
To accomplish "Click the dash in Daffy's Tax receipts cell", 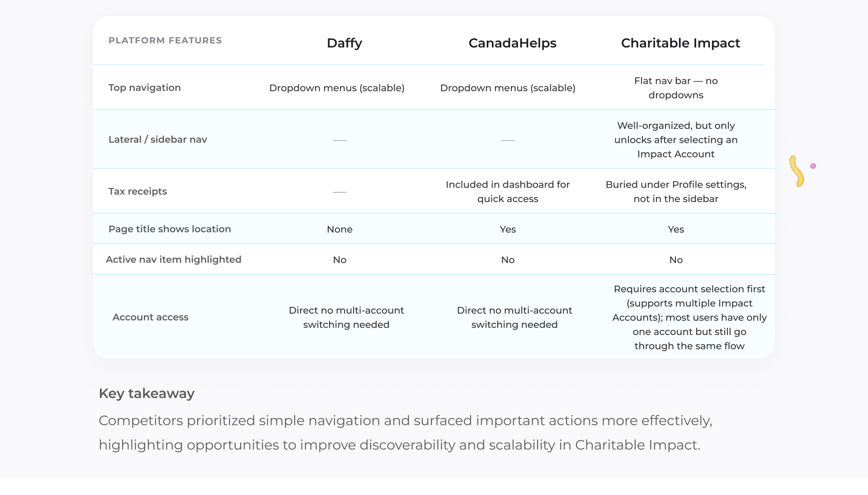I will (340, 192).
